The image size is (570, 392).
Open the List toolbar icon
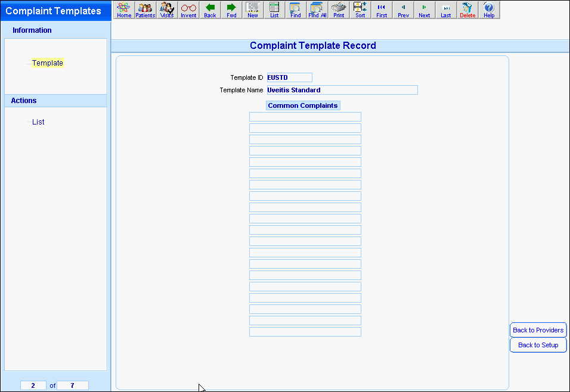point(274,10)
